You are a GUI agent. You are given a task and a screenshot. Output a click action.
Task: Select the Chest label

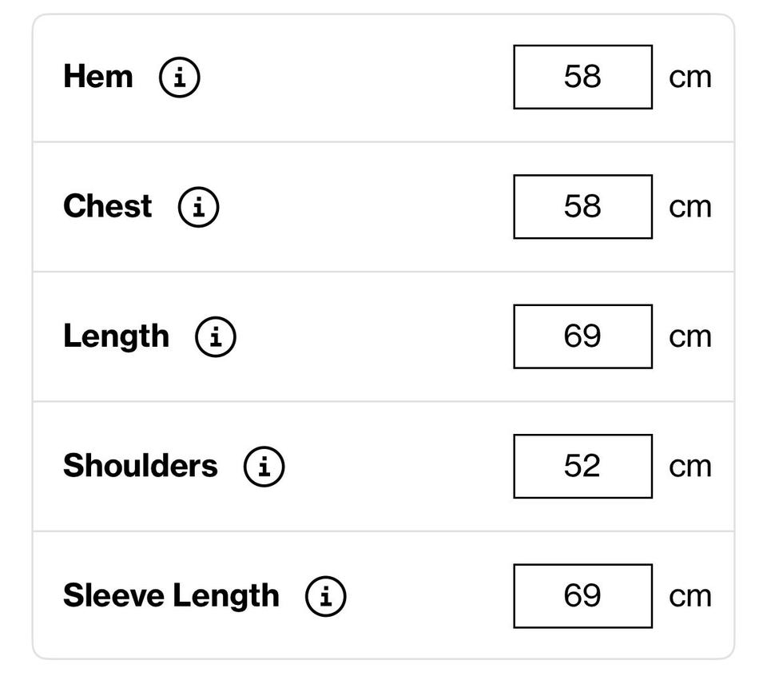tap(107, 207)
